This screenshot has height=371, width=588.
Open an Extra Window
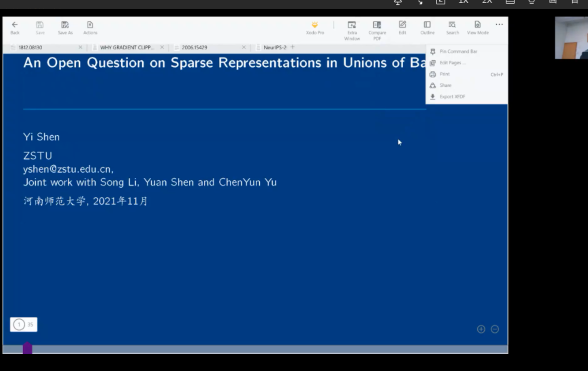(352, 25)
